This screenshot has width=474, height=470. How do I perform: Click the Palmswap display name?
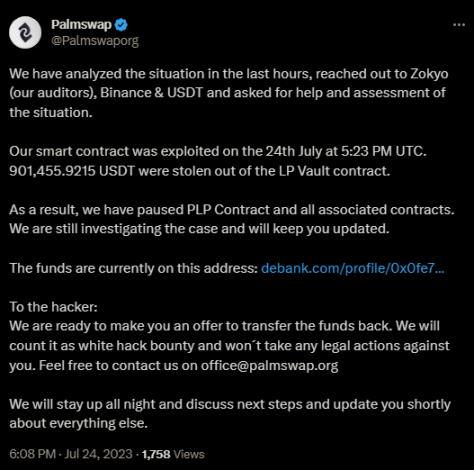(x=81, y=25)
